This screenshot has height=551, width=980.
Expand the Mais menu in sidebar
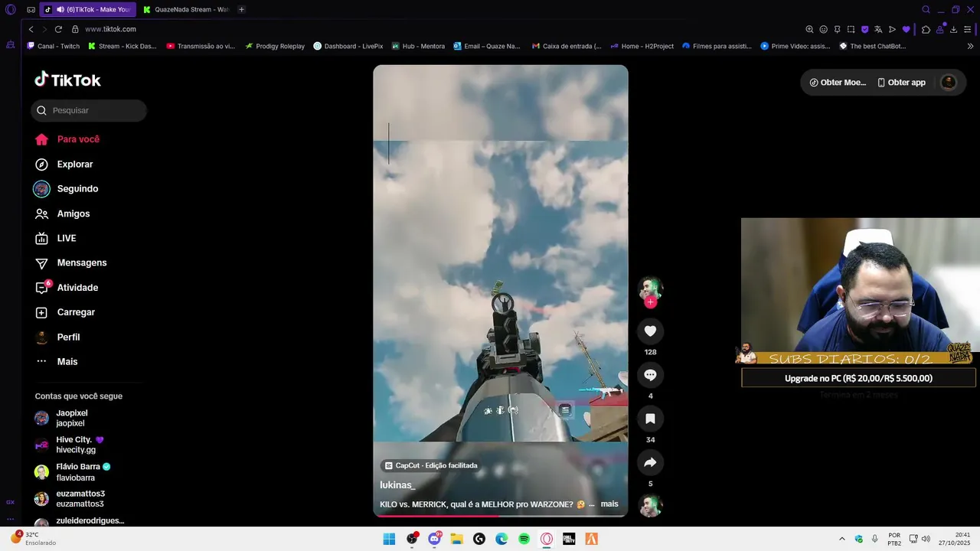click(57, 361)
